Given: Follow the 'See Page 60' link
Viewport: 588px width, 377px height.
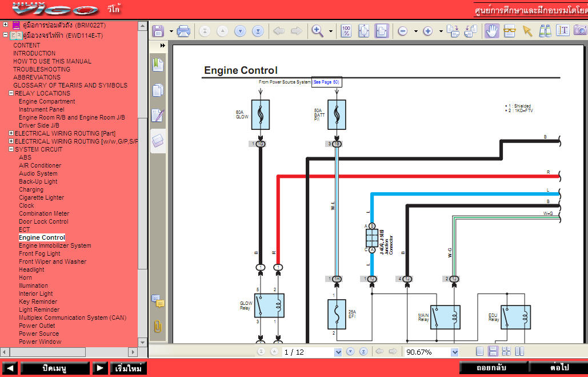Looking at the screenshot, I should [327, 82].
